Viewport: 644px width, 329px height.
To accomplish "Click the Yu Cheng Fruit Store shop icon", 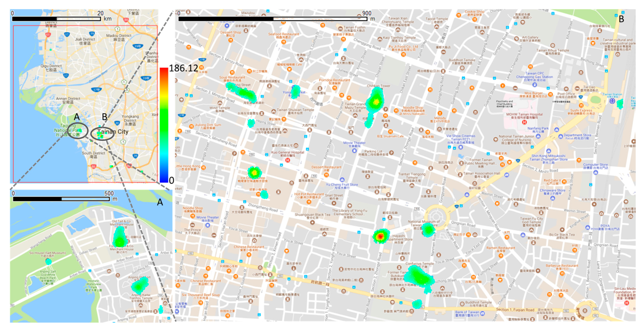I will [x=342, y=180].
